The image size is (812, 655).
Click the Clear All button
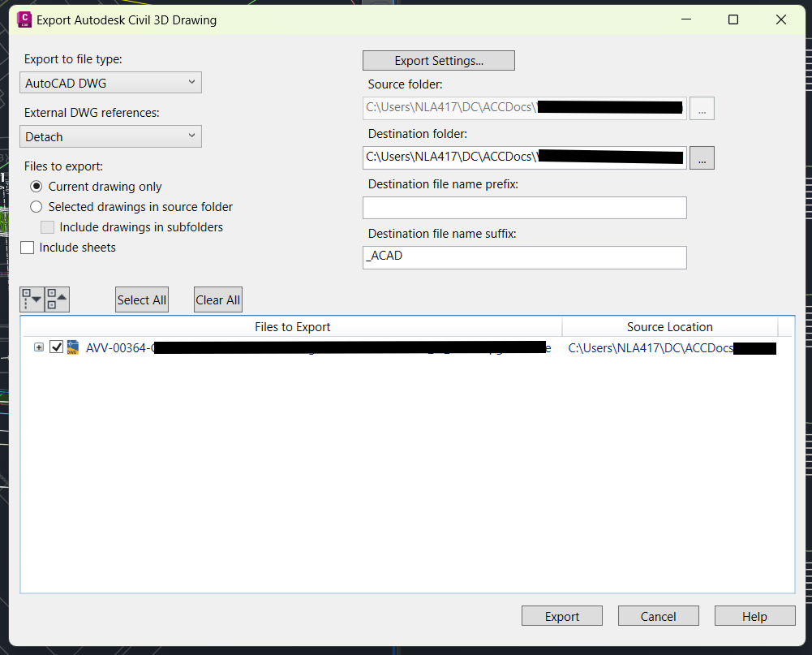tap(217, 299)
